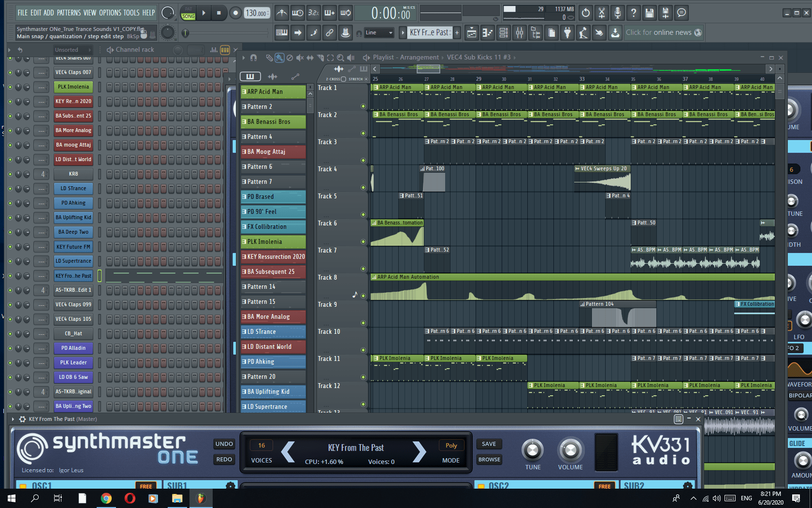Select the playlist Paint brush tool
The width and height of the screenshot is (812, 508).
tap(279, 58)
